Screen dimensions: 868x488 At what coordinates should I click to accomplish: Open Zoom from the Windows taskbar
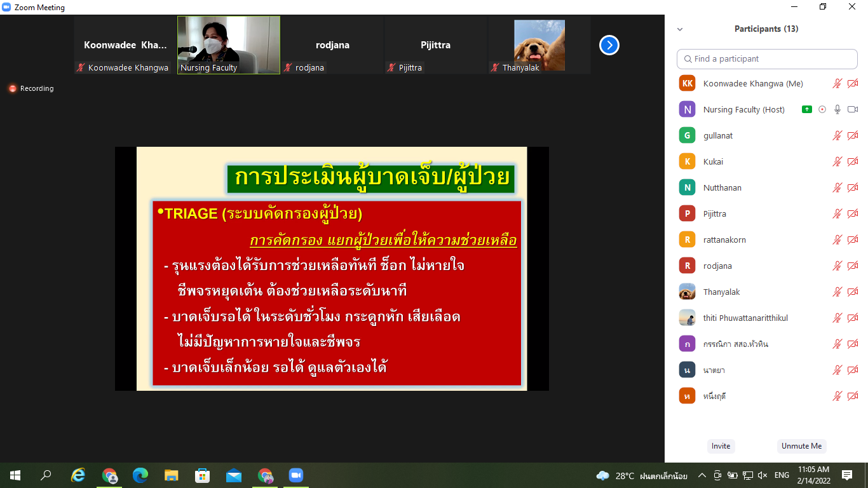tap(295, 475)
